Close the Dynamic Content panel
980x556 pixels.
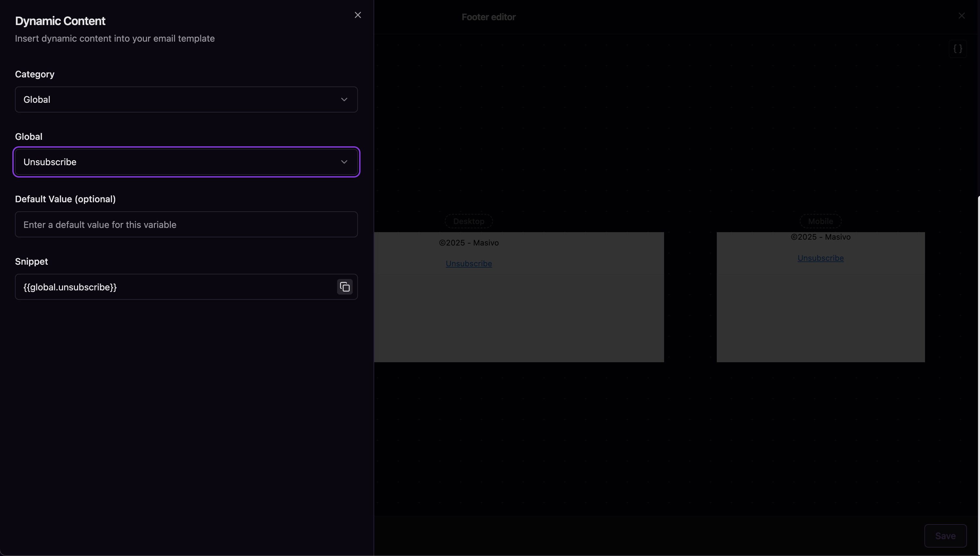[358, 15]
